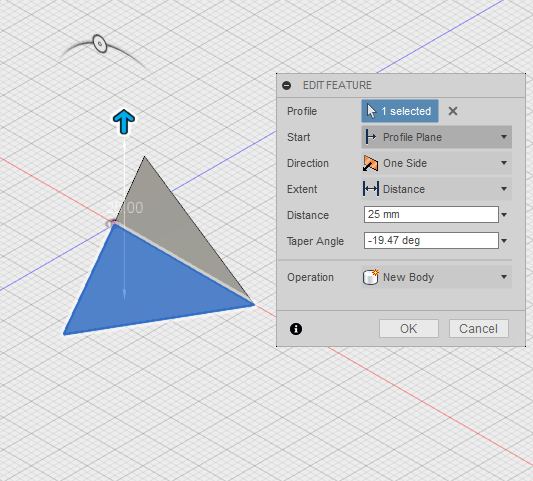
Task: Click the blue extrude distance arrow manipulator
Action: click(124, 122)
